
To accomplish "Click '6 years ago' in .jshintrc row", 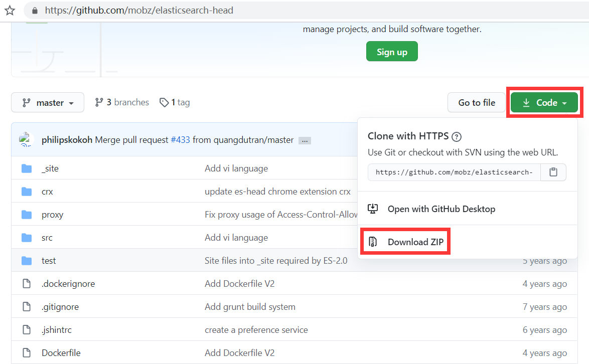I will point(545,330).
